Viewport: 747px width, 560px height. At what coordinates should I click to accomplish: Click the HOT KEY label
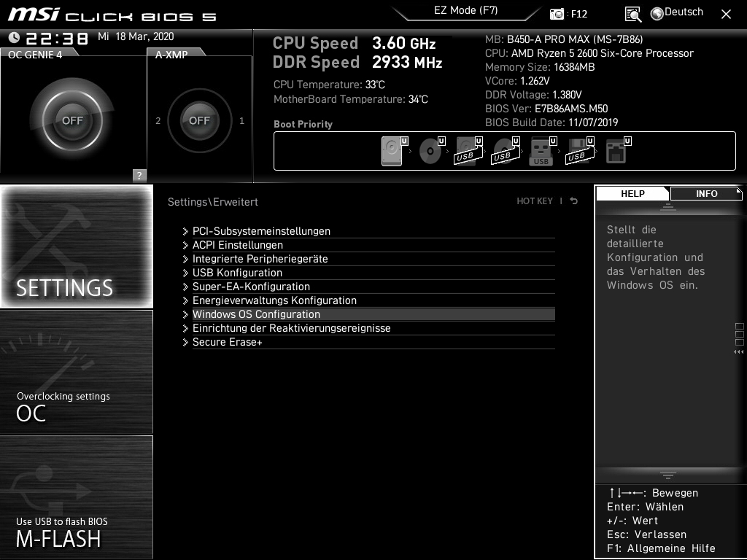coord(535,201)
